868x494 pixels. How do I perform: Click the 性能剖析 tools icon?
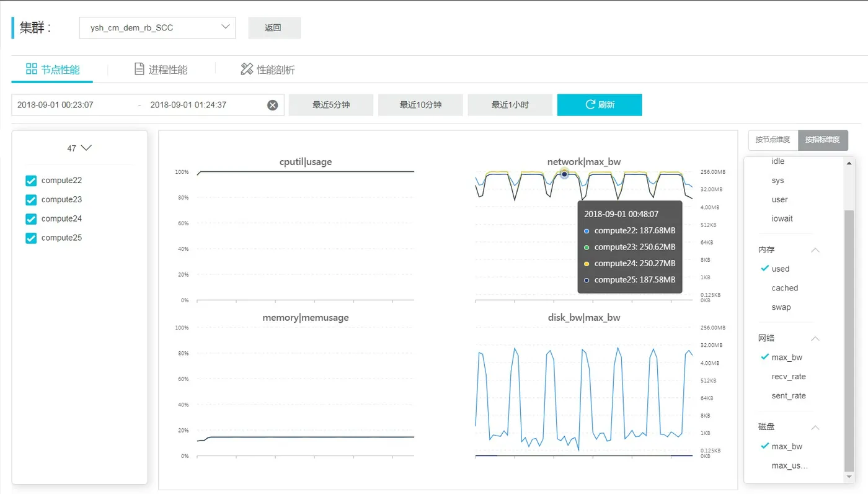click(247, 69)
